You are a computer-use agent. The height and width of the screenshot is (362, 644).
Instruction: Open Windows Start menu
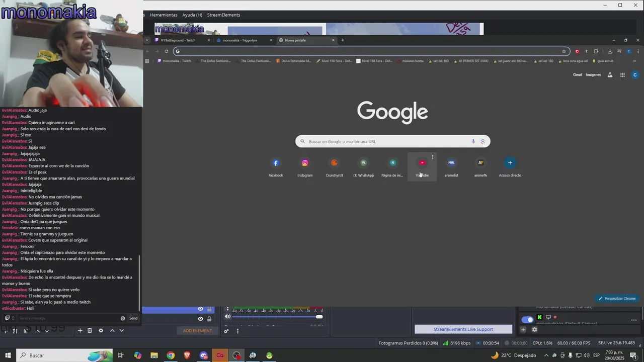pyautogui.click(x=8, y=355)
